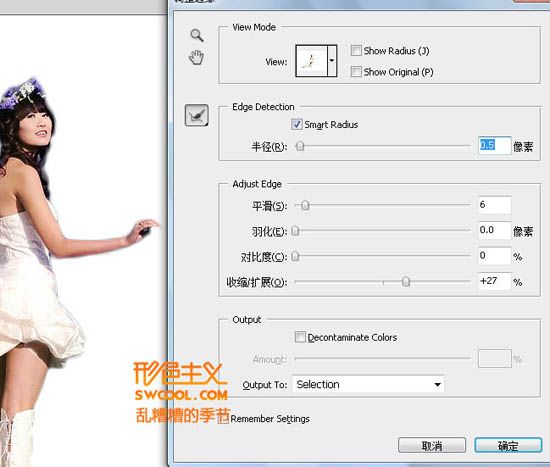550x467 pixels.
Task: Click the 确定 confirm button
Action: pos(508,446)
